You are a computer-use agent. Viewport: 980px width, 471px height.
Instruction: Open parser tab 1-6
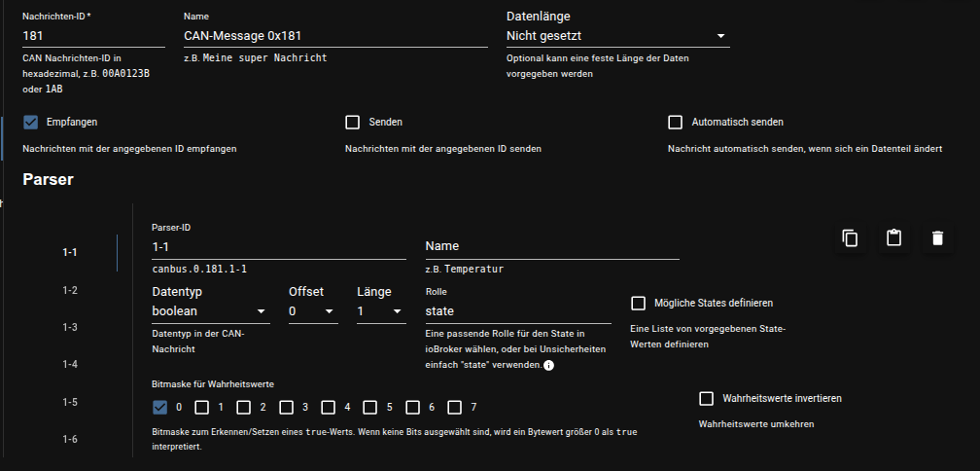click(x=70, y=440)
